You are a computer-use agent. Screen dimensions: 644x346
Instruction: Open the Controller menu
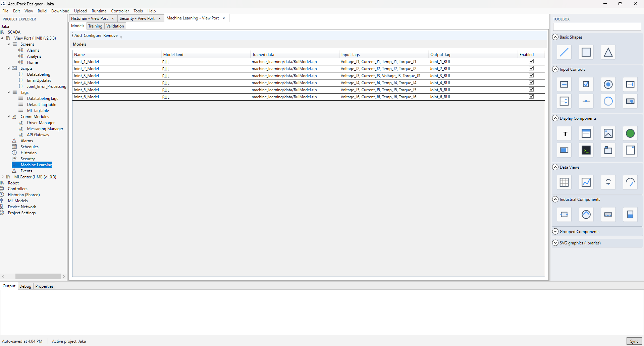click(120, 11)
